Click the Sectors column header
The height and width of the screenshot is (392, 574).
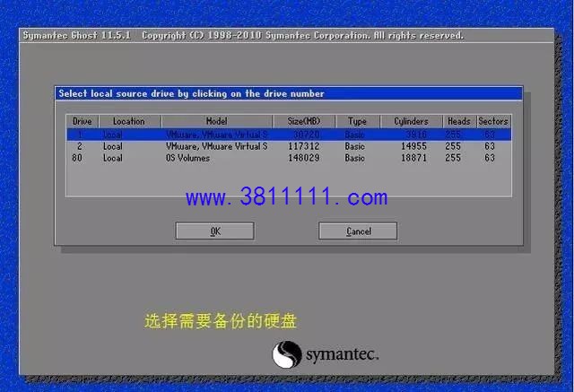point(493,121)
